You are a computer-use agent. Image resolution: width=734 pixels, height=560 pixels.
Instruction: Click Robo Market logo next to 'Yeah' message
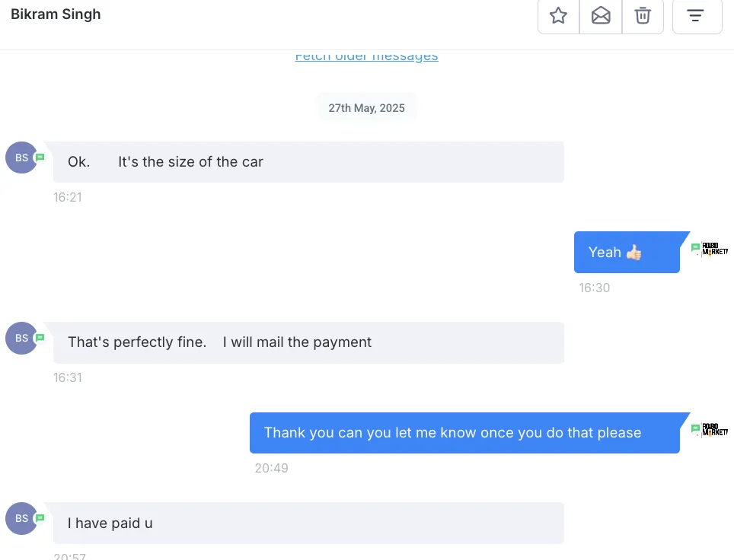[715, 249]
